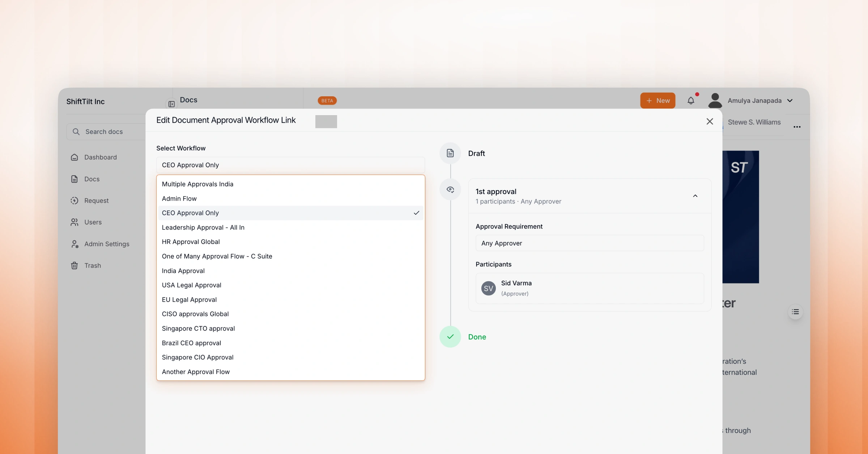Click the Admin Settings icon
This screenshot has width=868, height=454.
coord(75,244)
